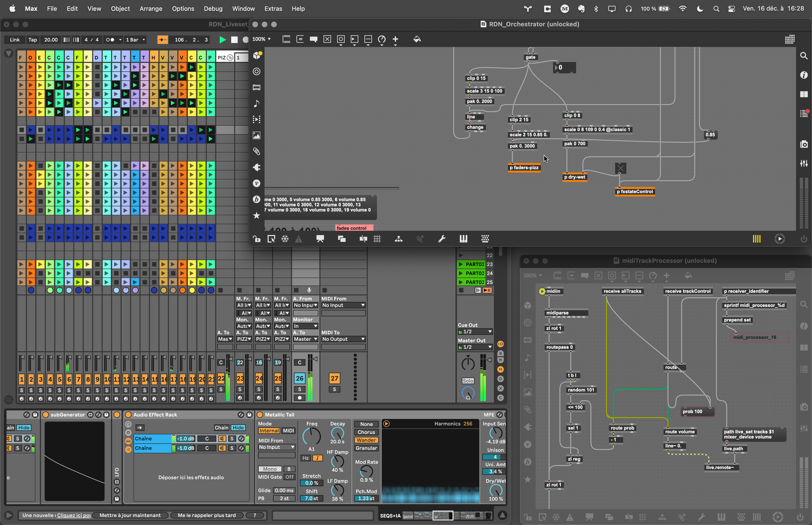Toggle the X toggle object above fxstateControl
The image size is (812, 525).
click(621, 168)
